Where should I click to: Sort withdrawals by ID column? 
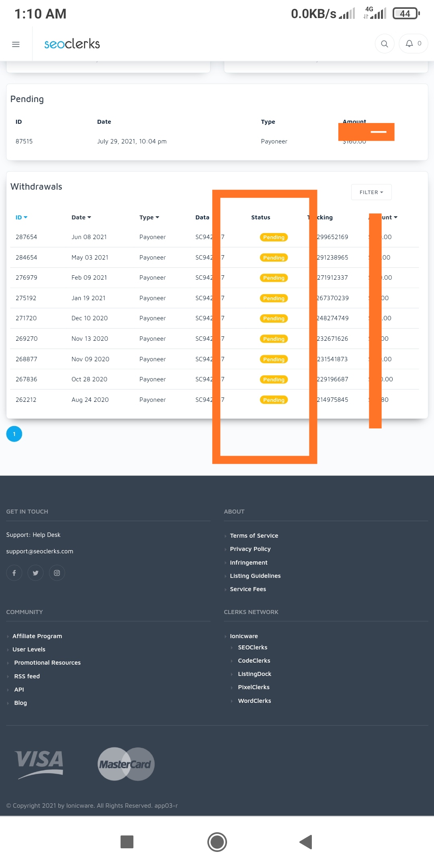[21, 217]
